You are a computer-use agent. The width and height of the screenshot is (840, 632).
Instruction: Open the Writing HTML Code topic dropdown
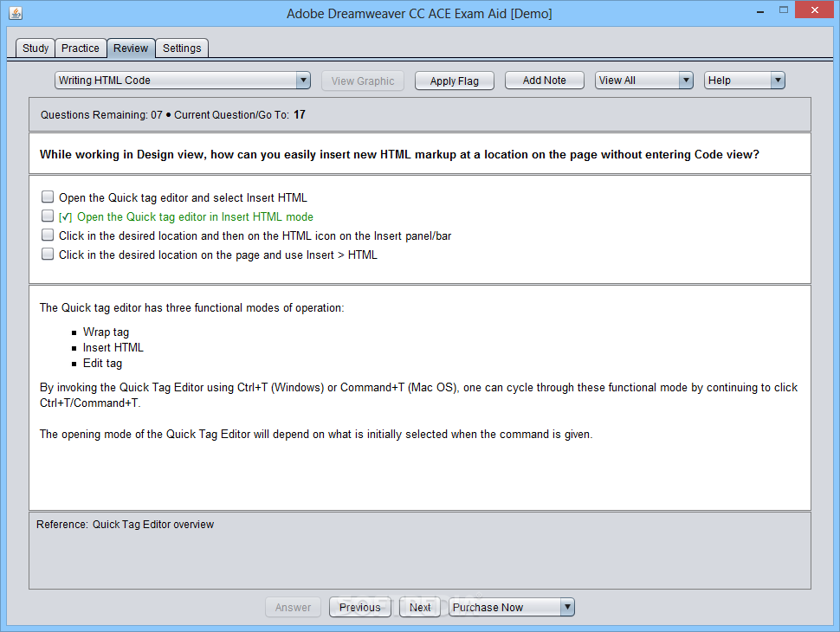[x=183, y=81]
